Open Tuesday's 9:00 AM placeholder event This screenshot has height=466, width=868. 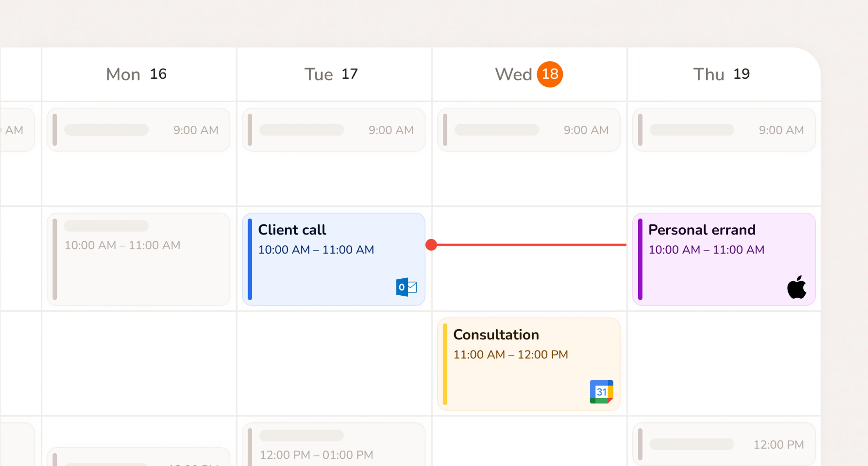tap(334, 130)
